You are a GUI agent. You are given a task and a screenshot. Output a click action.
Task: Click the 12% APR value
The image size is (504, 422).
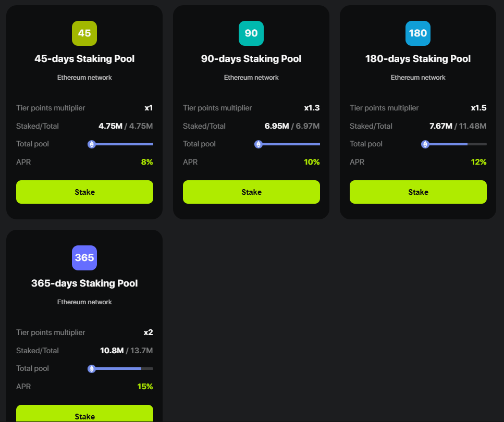point(478,162)
